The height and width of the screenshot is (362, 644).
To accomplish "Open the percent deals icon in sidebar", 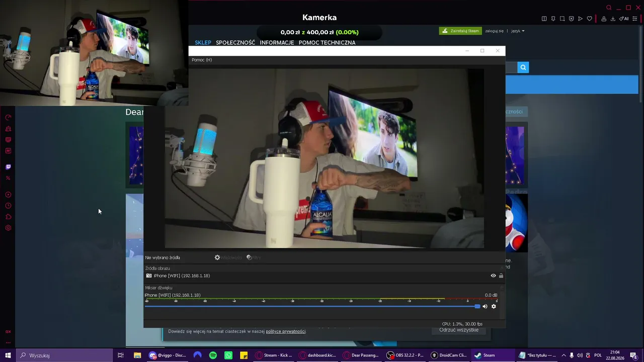I will (8, 178).
